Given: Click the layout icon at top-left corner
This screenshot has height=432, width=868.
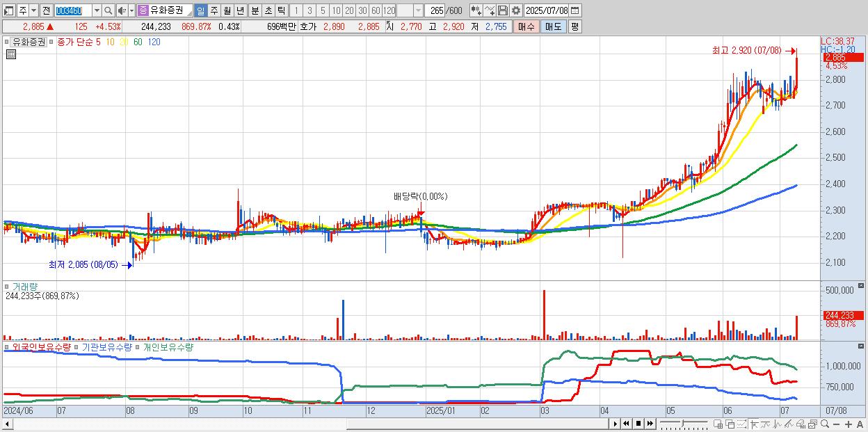Looking at the screenshot, I should [9, 10].
